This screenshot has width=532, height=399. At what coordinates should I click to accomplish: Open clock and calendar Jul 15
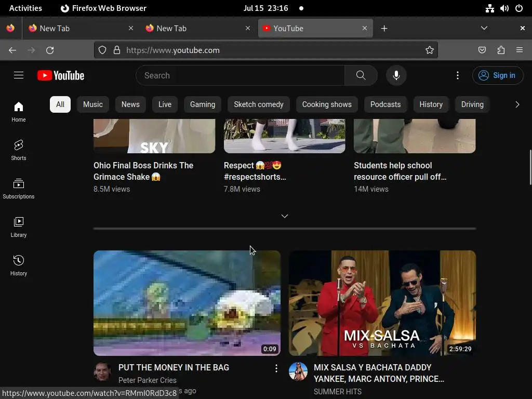click(x=265, y=8)
